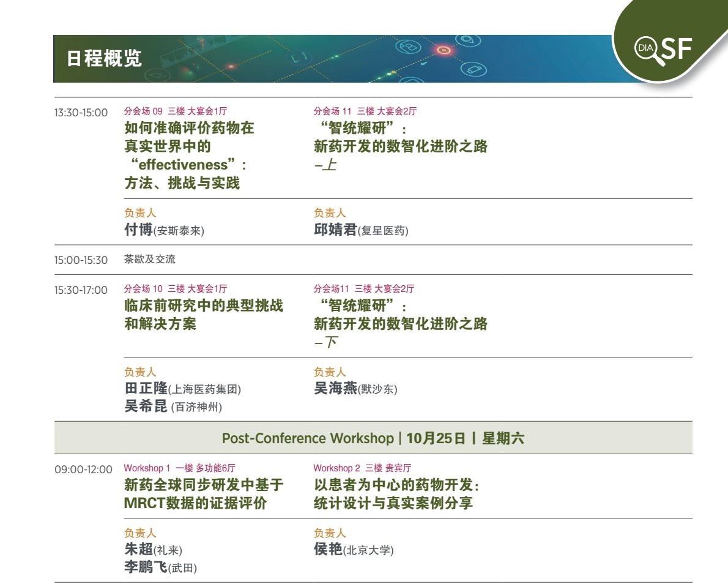
Task: Click the square brackets icon in banner
Action: point(299,58)
